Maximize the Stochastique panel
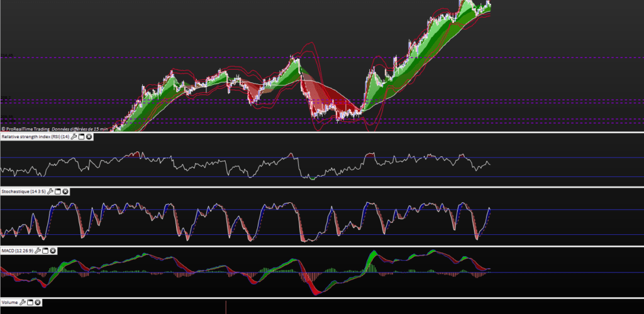 click(x=57, y=191)
